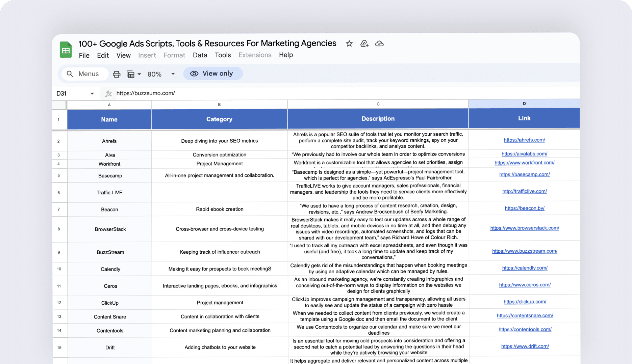Screen dimensions: 632x364
Task: Click the add to Drive icon
Action: click(364, 44)
